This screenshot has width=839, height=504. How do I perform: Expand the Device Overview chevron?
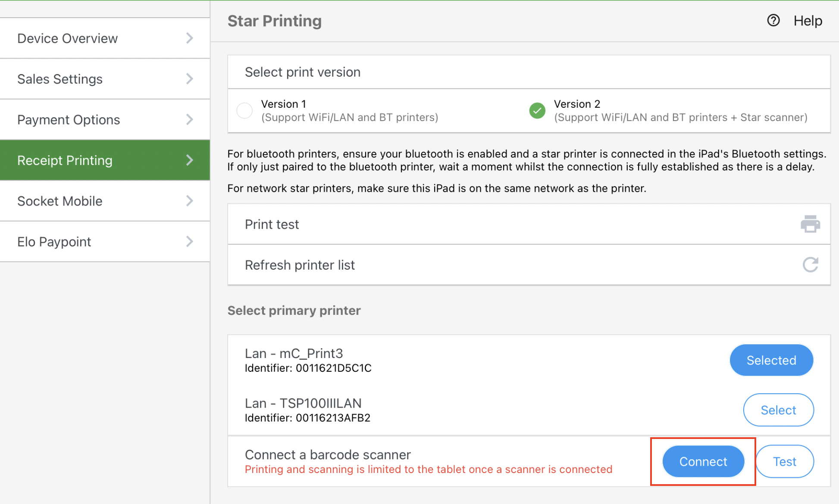pyautogui.click(x=190, y=38)
